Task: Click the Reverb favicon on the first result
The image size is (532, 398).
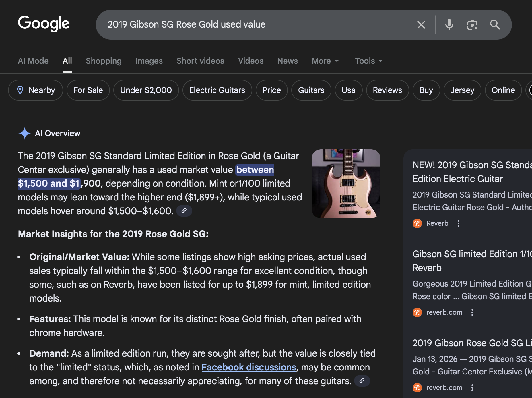Action: [417, 223]
